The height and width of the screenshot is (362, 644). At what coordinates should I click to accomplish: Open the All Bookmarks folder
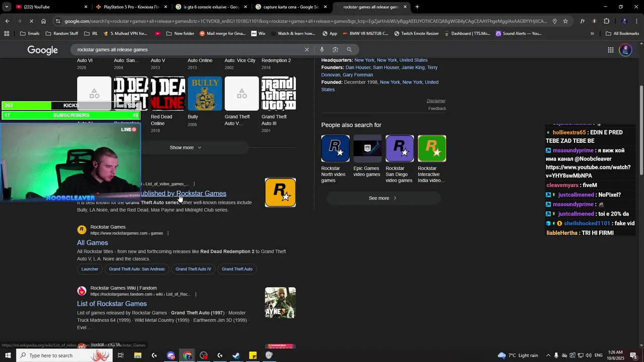pyautogui.click(x=622, y=34)
